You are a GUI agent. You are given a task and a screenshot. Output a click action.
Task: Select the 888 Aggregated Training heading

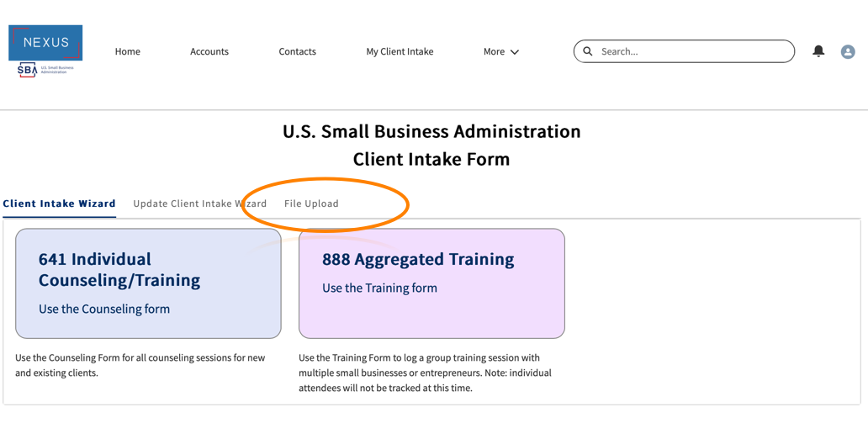[x=418, y=259]
